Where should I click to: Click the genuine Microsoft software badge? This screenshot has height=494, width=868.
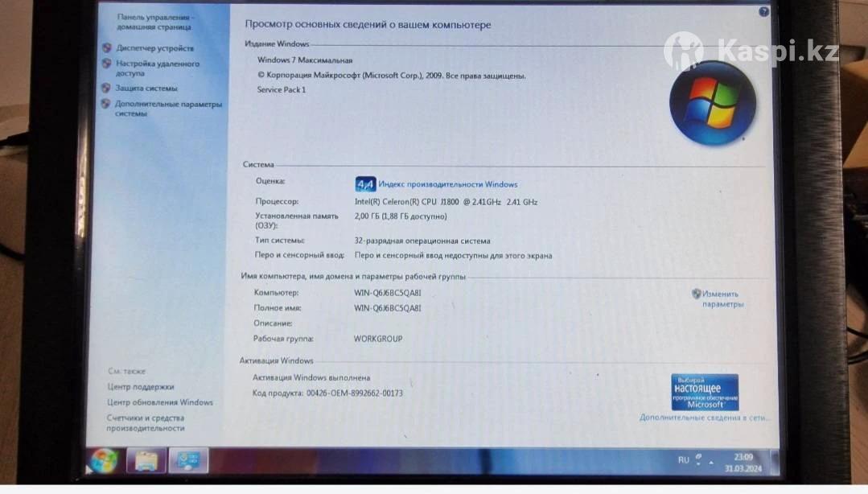click(x=705, y=392)
